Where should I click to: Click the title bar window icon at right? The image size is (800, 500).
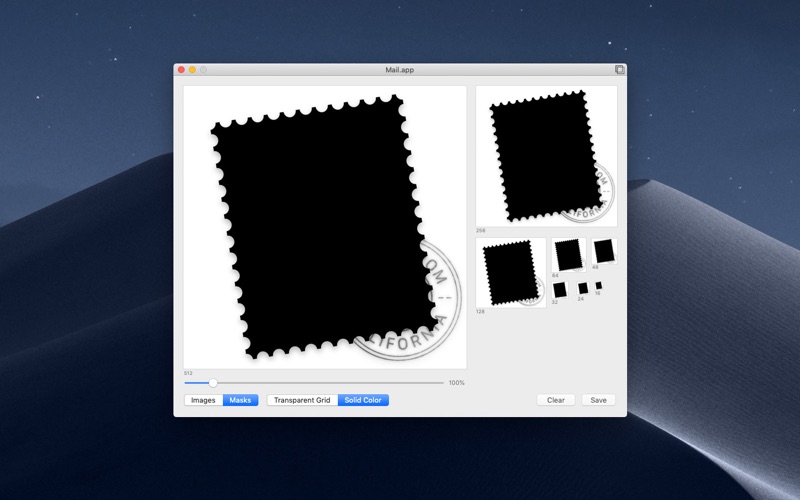click(619, 70)
